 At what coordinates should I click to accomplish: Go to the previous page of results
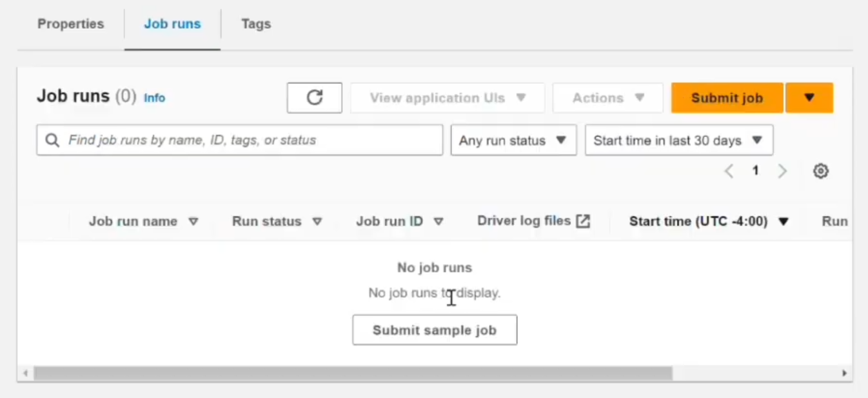click(729, 170)
